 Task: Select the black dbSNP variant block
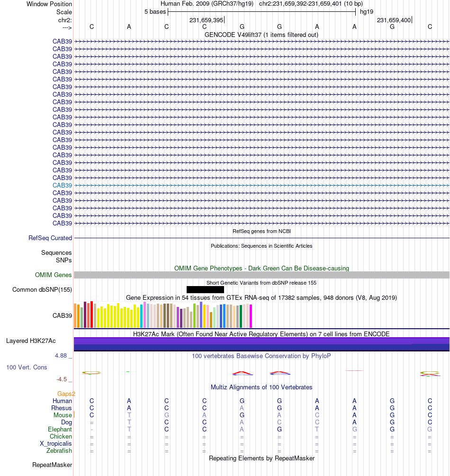[205, 289]
